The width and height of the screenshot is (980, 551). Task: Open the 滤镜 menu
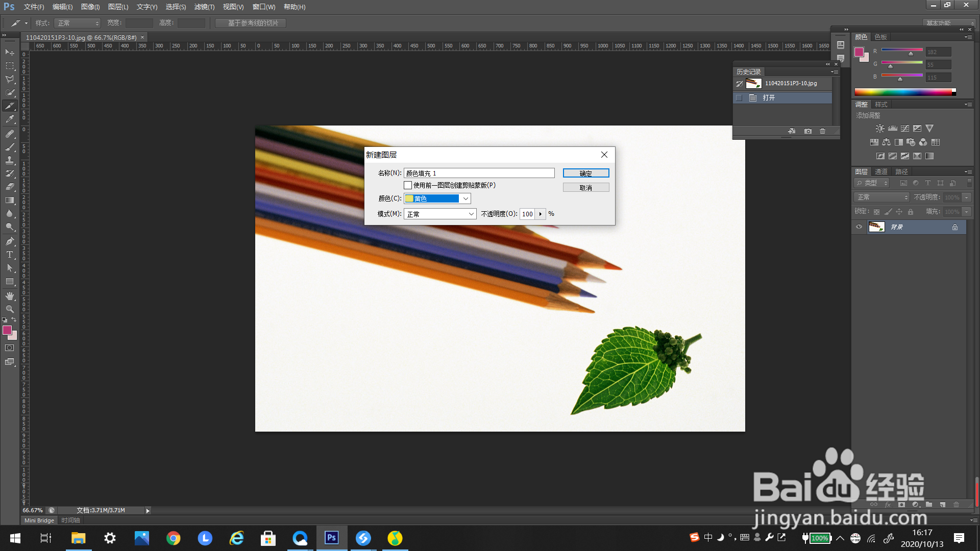[204, 7]
